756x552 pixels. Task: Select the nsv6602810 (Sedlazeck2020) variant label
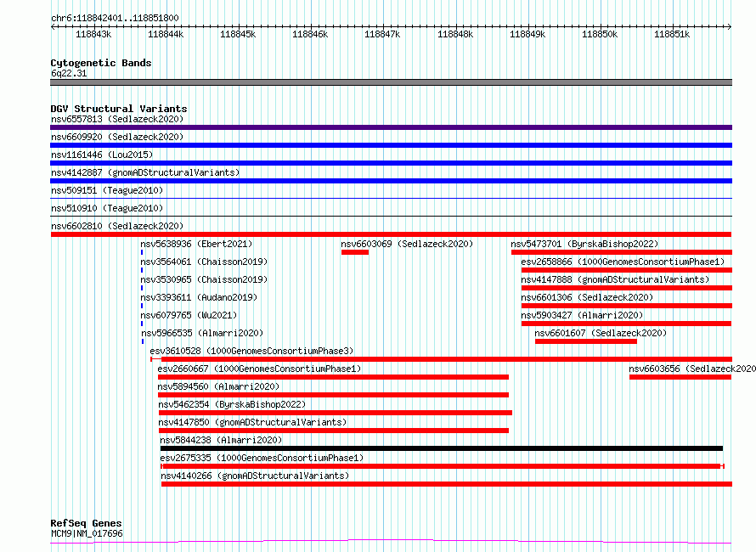[117, 226]
